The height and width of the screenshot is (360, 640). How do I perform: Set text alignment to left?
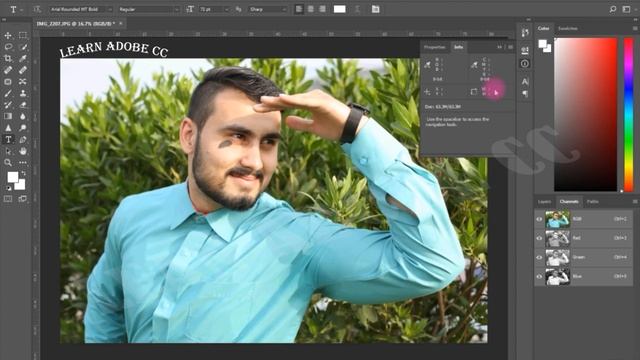tap(299, 9)
